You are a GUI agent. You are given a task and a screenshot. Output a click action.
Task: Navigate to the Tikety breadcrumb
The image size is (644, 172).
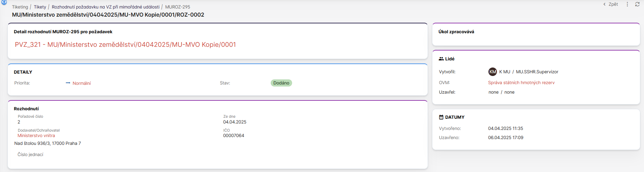40,7
